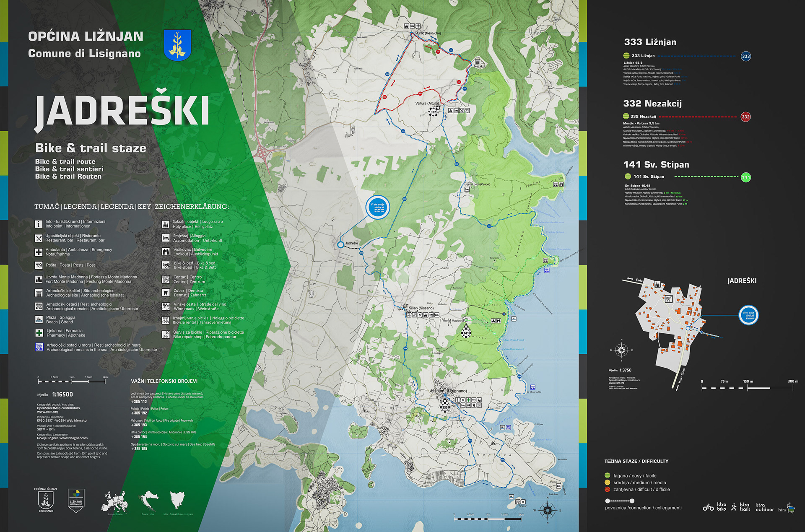Click the blue 333 route badge

pyautogui.click(x=745, y=56)
